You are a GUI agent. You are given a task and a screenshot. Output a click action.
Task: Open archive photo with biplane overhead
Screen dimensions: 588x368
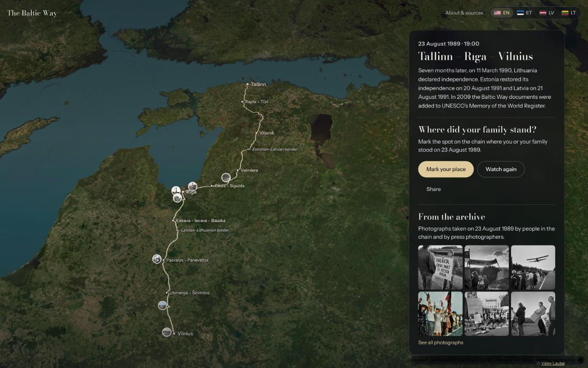pyautogui.click(x=533, y=267)
